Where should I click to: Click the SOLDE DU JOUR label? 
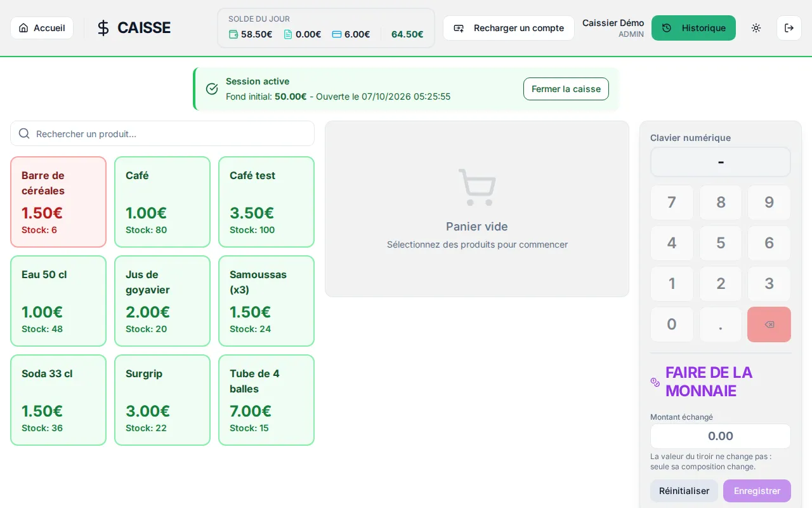coord(259,19)
